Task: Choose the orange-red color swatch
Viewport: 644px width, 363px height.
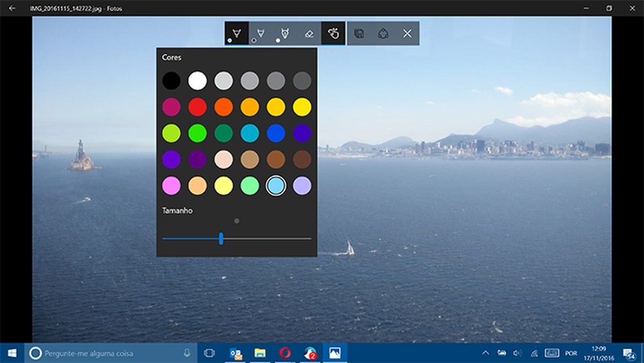Action: [x=223, y=107]
